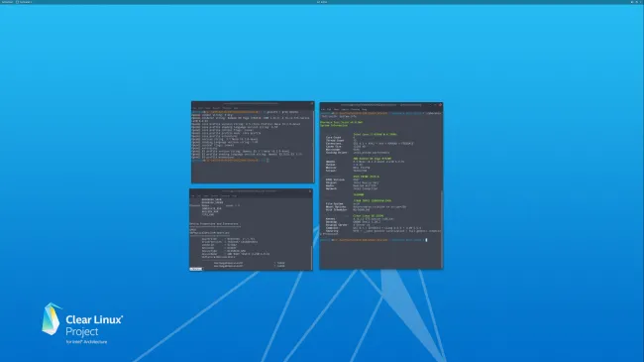
Task: Click the --More-- prompt in bottom-left terminal
Action: pos(196,269)
